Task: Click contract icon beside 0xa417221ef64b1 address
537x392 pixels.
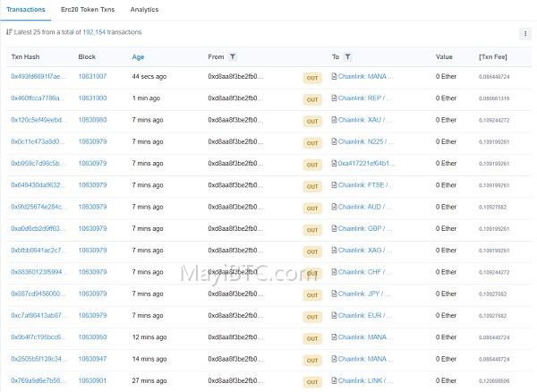Action: [334, 163]
